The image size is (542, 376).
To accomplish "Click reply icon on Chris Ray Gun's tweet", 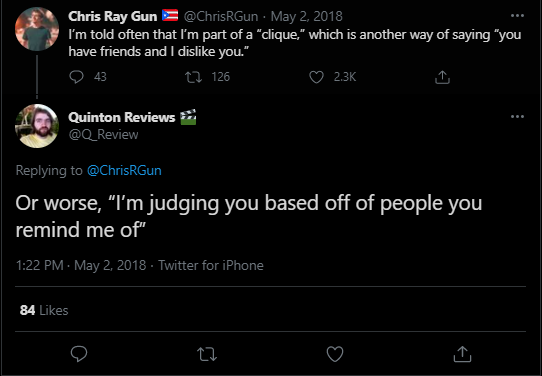I will tap(76, 77).
